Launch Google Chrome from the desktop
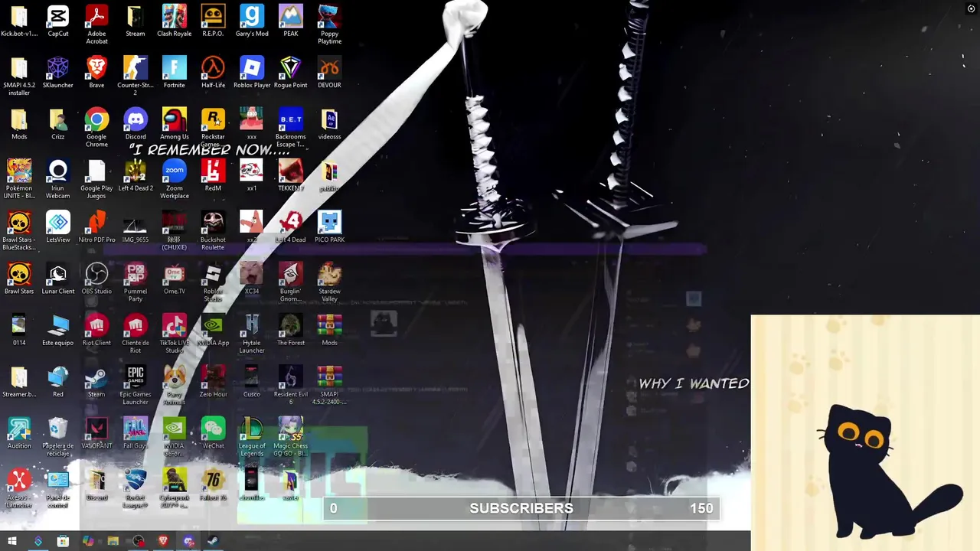Image resolution: width=980 pixels, height=551 pixels. pos(96,128)
